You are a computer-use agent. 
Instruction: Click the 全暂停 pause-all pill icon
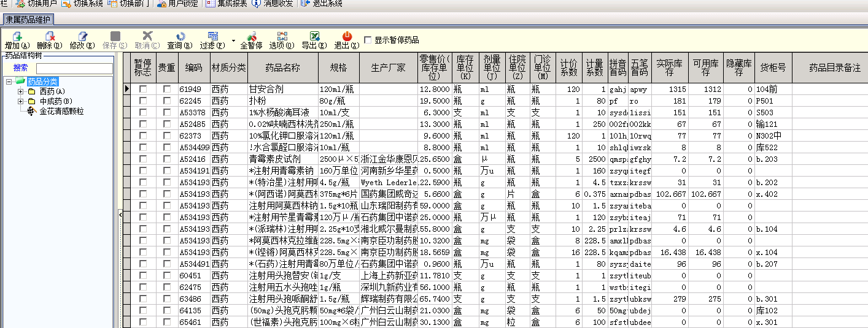[x=251, y=36]
